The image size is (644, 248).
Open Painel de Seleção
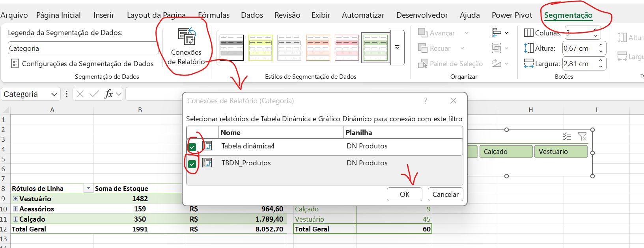click(450, 63)
